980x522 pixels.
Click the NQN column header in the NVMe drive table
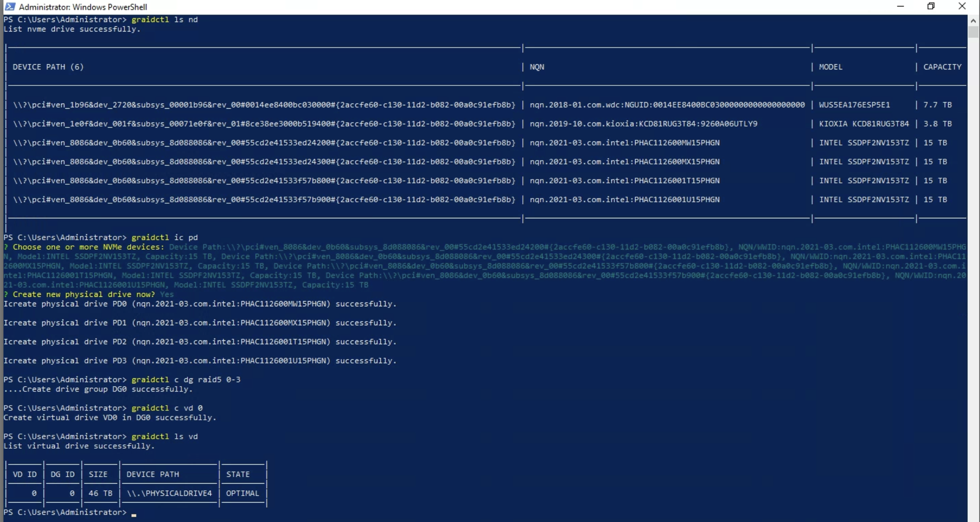pyautogui.click(x=537, y=67)
